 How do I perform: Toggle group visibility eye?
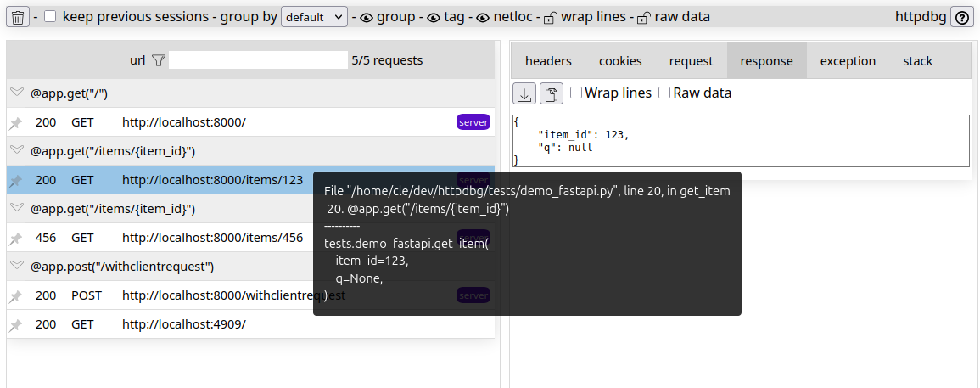click(x=367, y=18)
